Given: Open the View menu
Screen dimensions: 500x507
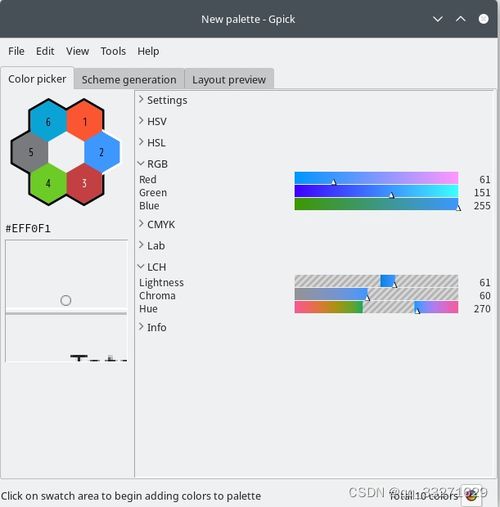Looking at the screenshot, I should (77, 51).
